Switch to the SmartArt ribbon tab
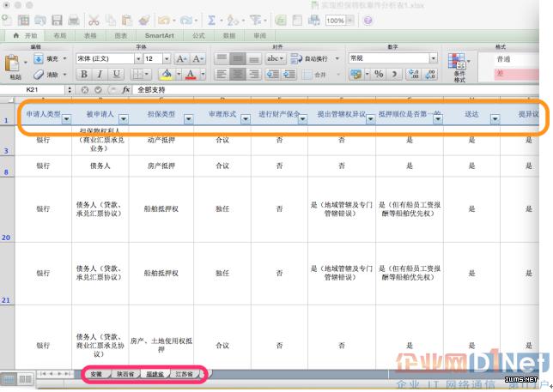Screen dimensions: 553x392 (160, 36)
